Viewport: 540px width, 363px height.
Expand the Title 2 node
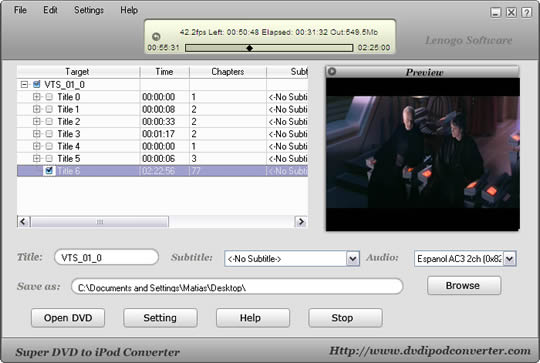click(37, 122)
